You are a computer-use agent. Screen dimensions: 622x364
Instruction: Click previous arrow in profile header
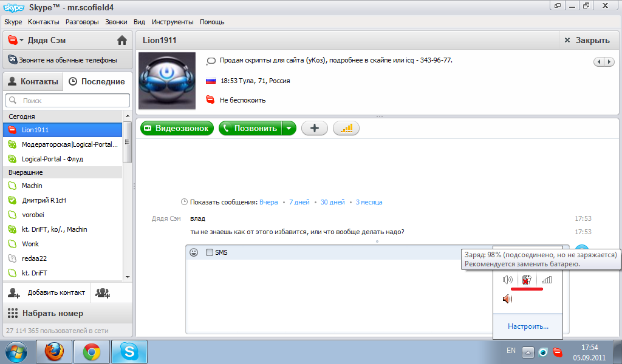599,62
